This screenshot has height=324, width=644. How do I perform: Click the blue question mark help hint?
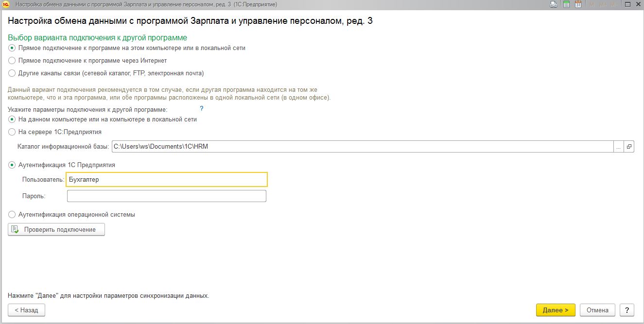point(201,108)
